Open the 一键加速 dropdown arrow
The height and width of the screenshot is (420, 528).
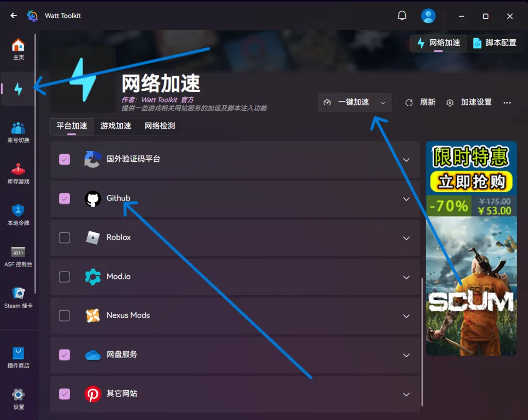[383, 103]
